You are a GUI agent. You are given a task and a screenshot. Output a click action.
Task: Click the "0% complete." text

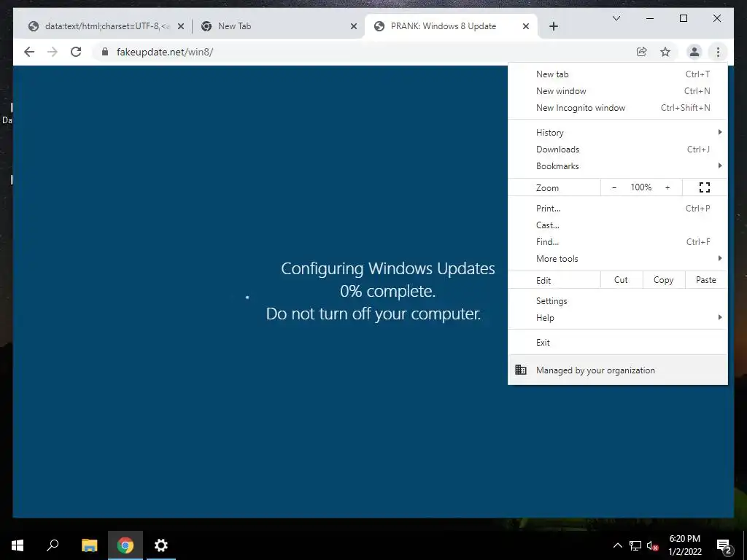(x=388, y=291)
